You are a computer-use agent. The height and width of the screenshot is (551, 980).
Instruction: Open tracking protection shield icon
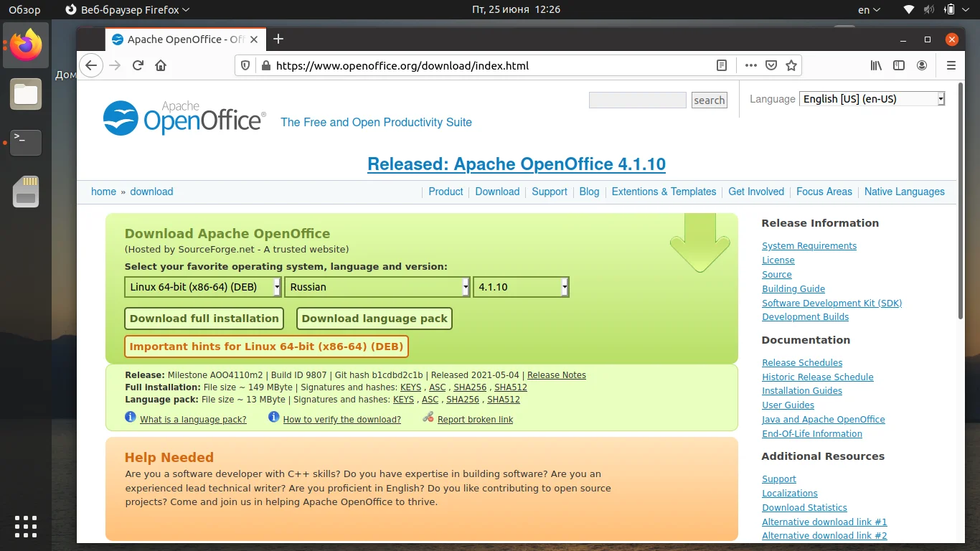pos(245,65)
